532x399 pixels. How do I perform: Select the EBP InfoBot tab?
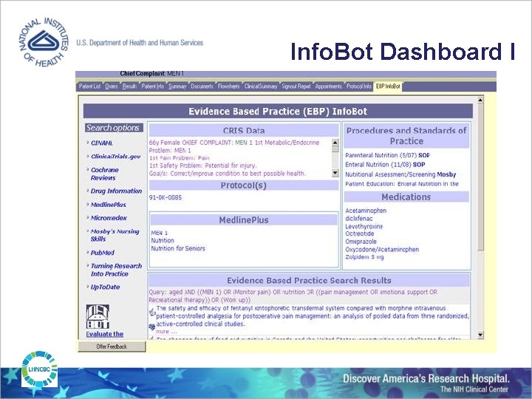click(388, 86)
